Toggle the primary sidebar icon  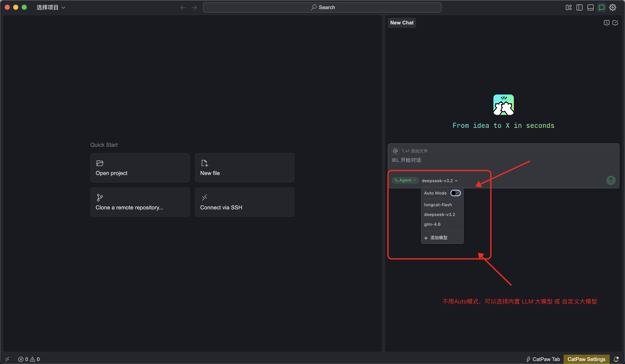coord(579,7)
